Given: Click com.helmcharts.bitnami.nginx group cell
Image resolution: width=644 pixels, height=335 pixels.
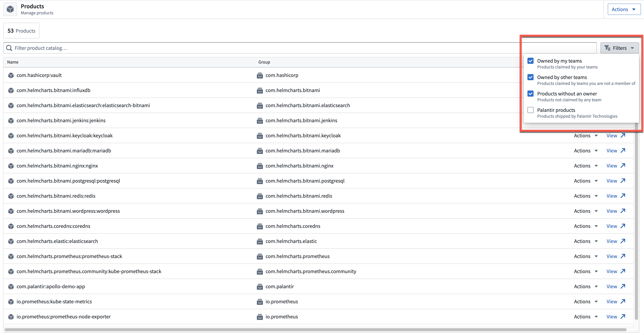Looking at the screenshot, I should click(x=299, y=166).
